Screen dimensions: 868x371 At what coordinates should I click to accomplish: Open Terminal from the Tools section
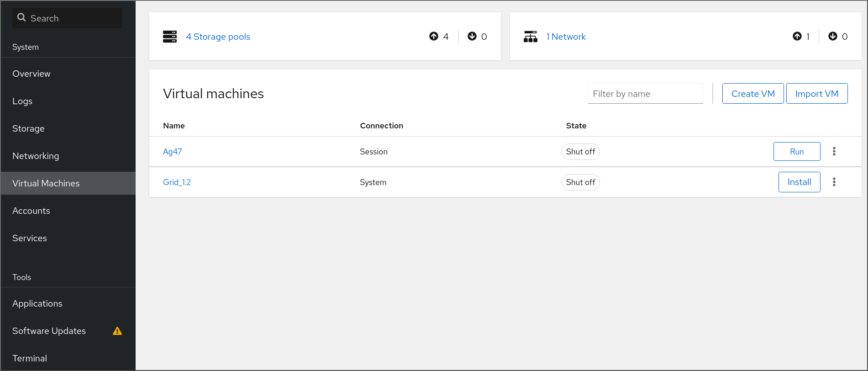(30, 358)
